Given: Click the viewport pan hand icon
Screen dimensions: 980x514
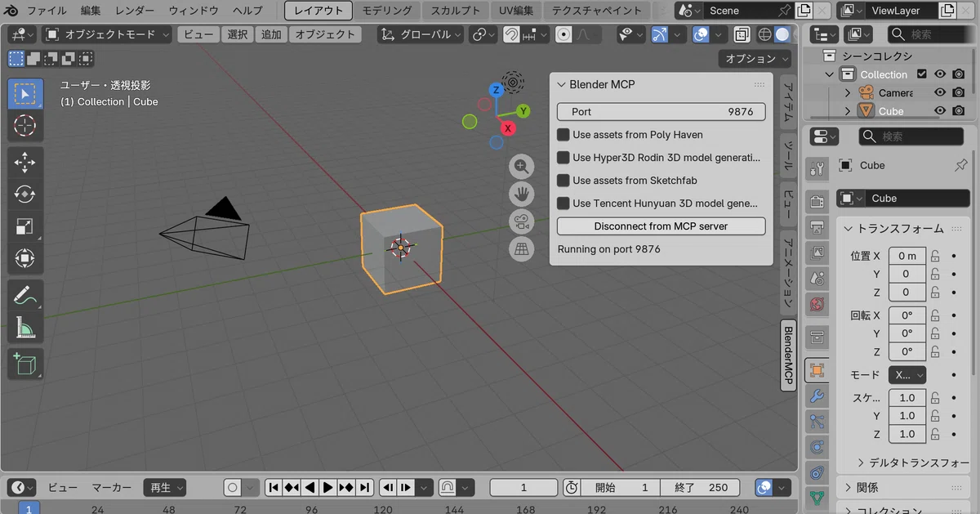Looking at the screenshot, I should tap(522, 194).
